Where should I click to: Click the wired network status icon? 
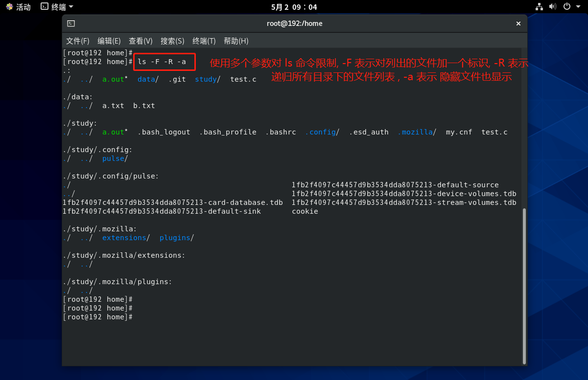click(x=539, y=7)
